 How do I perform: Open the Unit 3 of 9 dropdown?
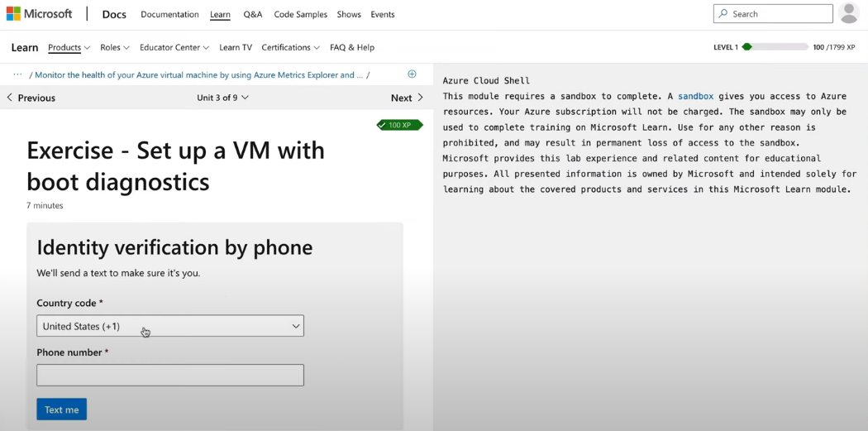(222, 98)
